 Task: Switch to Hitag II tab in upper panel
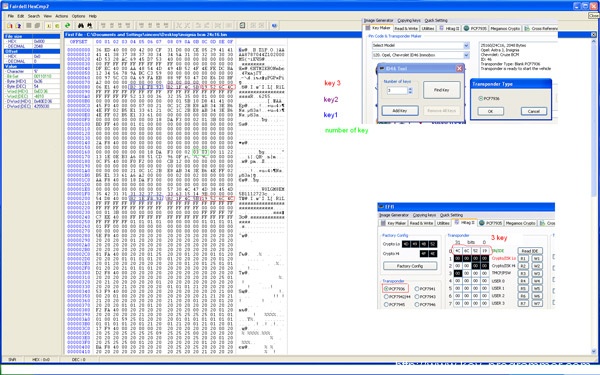coord(448,28)
